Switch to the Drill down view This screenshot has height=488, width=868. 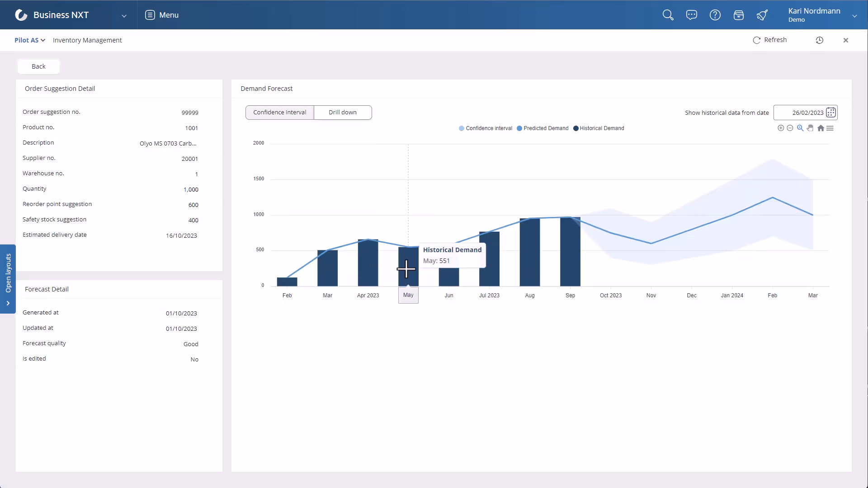(x=343, y=113)
